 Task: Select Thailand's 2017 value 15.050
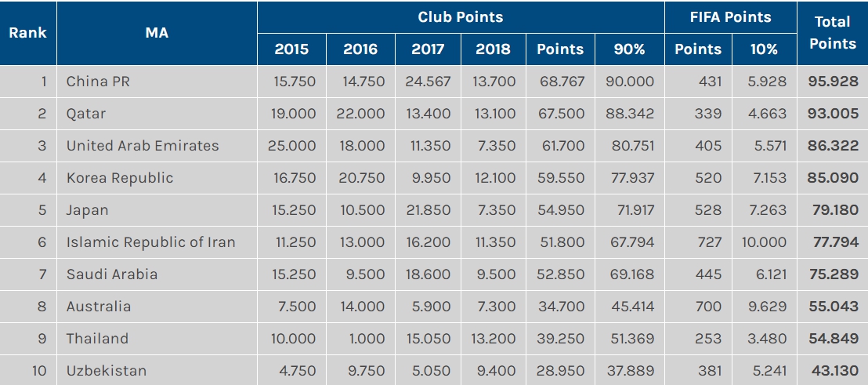pyautogui.click(x=429, y=339)
